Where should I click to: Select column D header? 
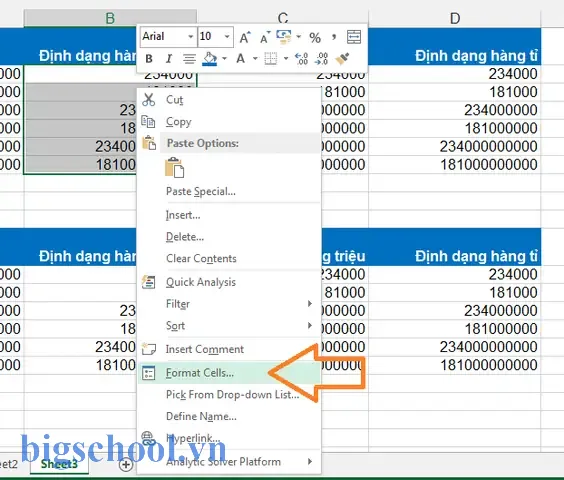coord(455,18)
